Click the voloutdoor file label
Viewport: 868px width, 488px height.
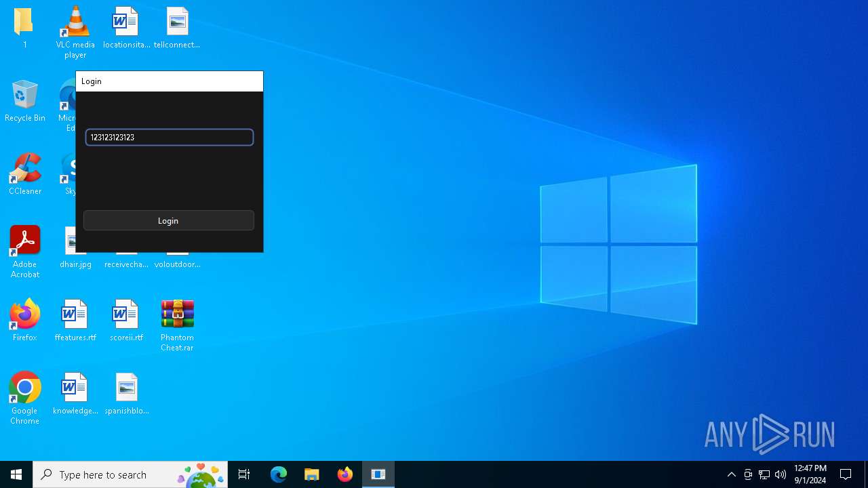click(x=177, y=264)
